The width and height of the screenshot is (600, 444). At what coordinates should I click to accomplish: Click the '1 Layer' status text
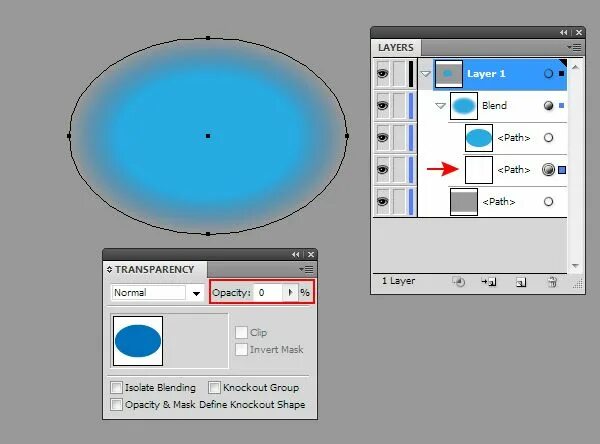pos(398,281)
